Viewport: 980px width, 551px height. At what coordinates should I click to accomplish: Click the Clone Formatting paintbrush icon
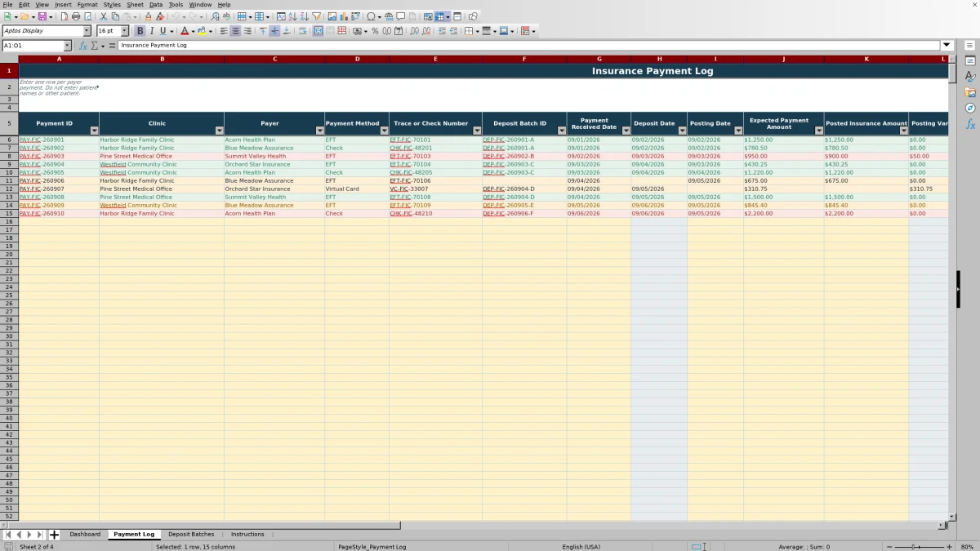click(x=148, y=16)
